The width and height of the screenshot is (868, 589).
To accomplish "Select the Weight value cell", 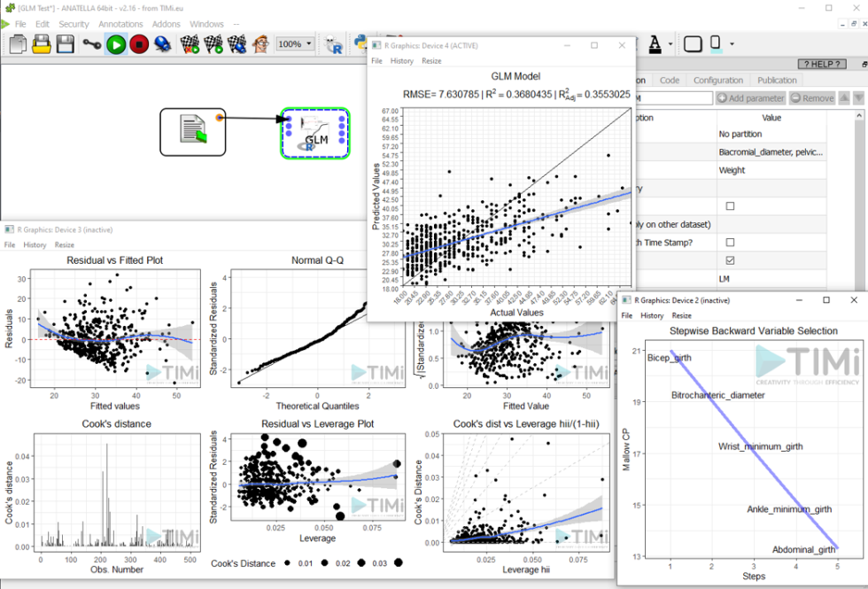I will 771,170.
